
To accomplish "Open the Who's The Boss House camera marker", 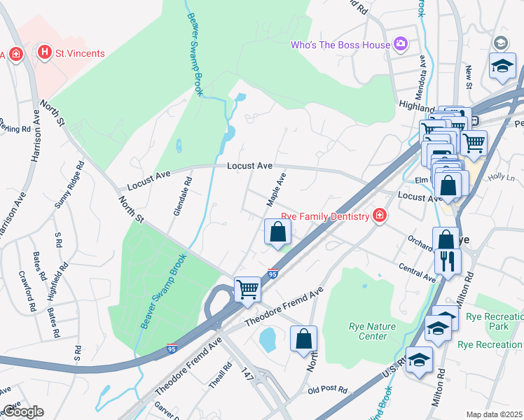I will 400,44.
